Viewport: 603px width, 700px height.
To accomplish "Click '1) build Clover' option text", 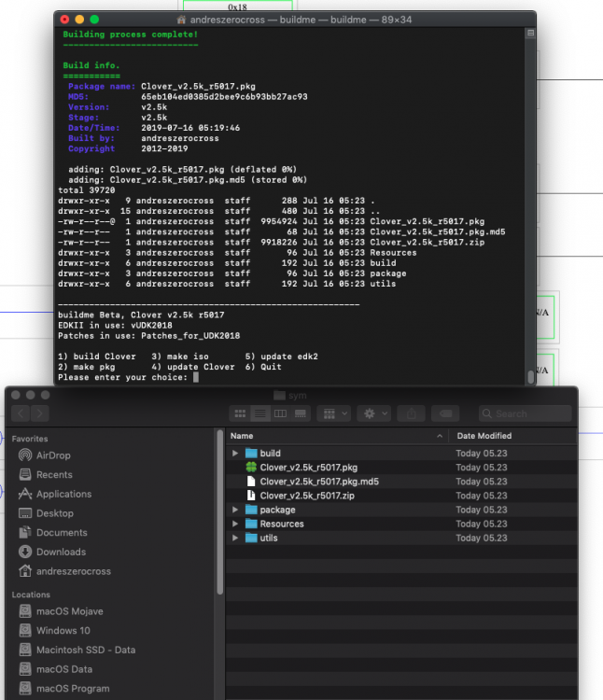I will coord(97,357).
